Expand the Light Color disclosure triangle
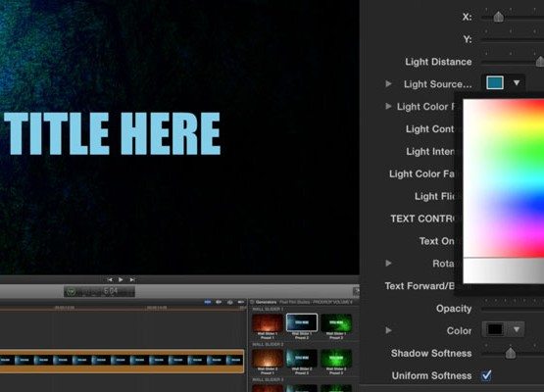The width and height of the screenshot is (544, 392). pos(388,106)
